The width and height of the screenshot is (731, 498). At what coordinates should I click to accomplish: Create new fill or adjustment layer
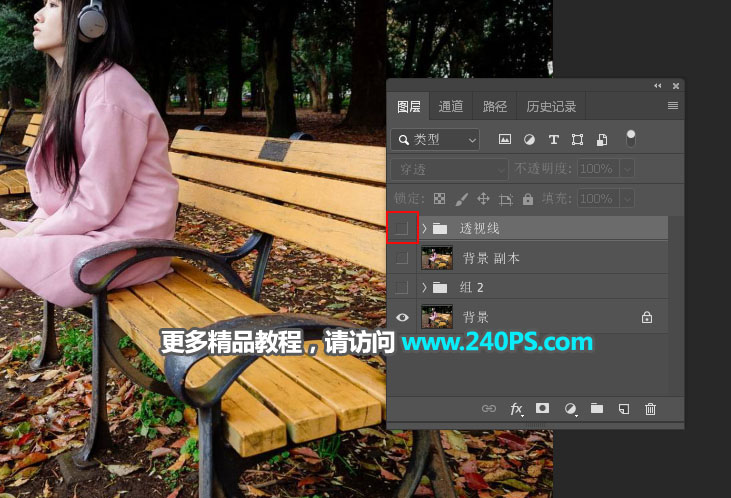click(570, 409)
